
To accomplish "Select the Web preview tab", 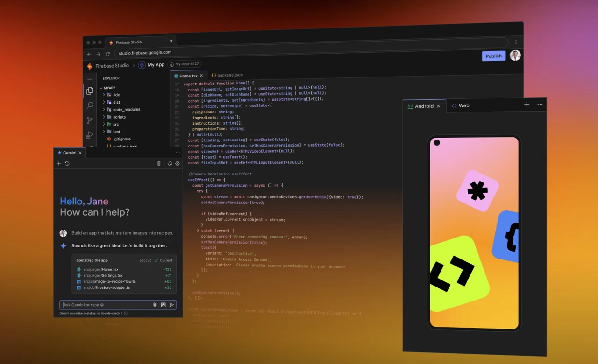I will pos(460,105).
